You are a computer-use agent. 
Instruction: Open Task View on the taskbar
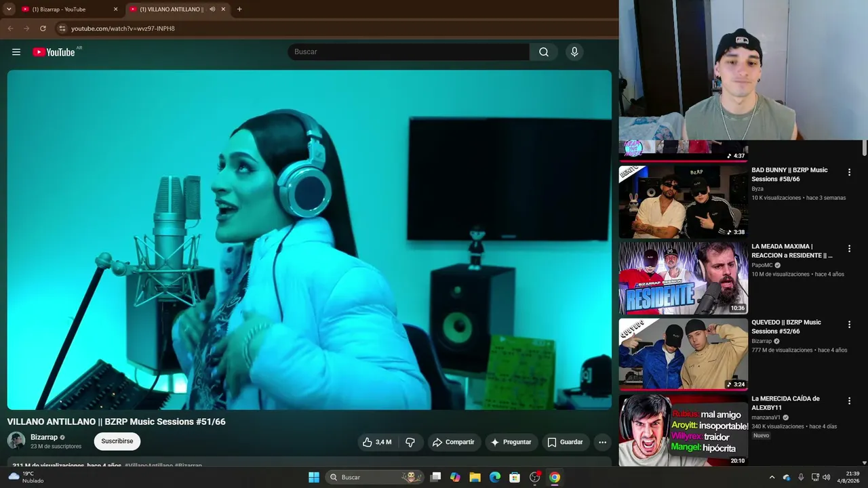(x=435, y=477)
